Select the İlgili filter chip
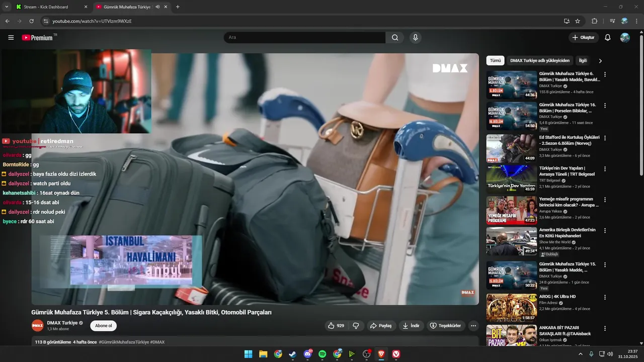 pos(583,60)
